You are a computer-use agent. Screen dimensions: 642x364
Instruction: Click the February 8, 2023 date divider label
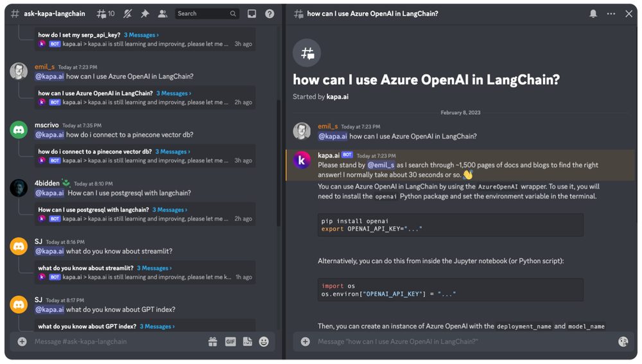(x=460, y=112)
